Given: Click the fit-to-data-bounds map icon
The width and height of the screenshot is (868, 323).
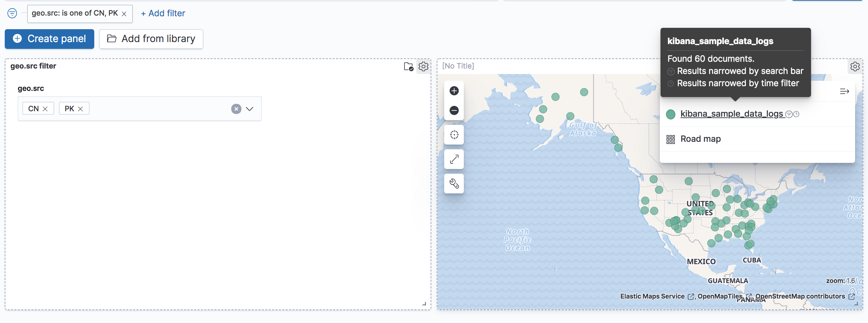Looking at the screenshot, I should click(x=454, y=159).
